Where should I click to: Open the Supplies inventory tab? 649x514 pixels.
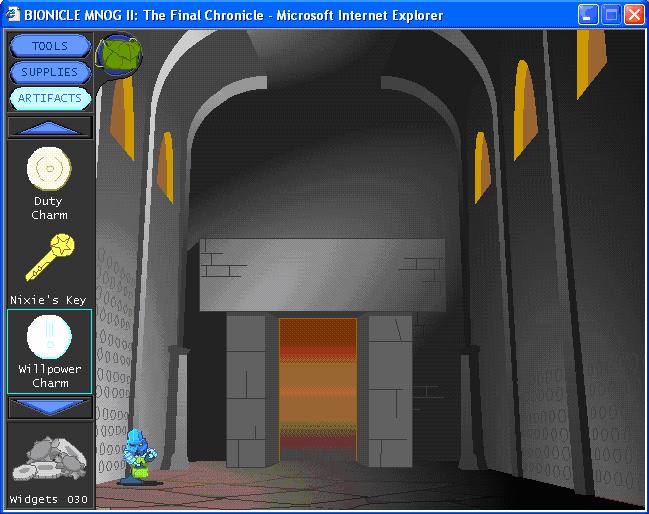tap(50, 72)
